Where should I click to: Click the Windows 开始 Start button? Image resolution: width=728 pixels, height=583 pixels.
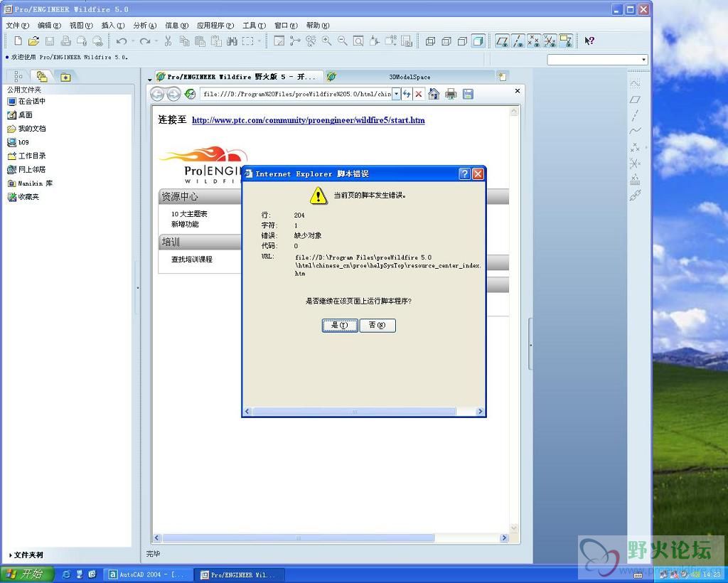pos(26,574)
